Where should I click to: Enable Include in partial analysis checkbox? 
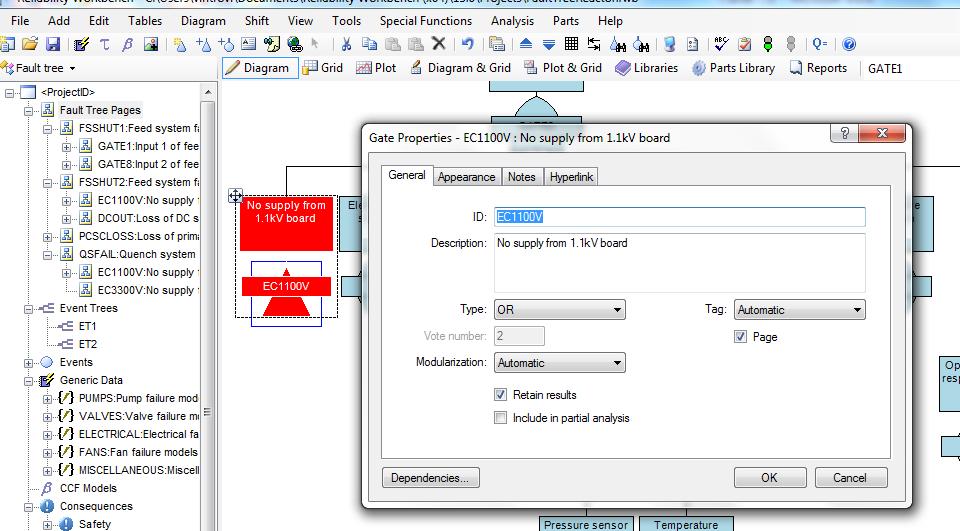pyautogui.click(x=500, y=418)
